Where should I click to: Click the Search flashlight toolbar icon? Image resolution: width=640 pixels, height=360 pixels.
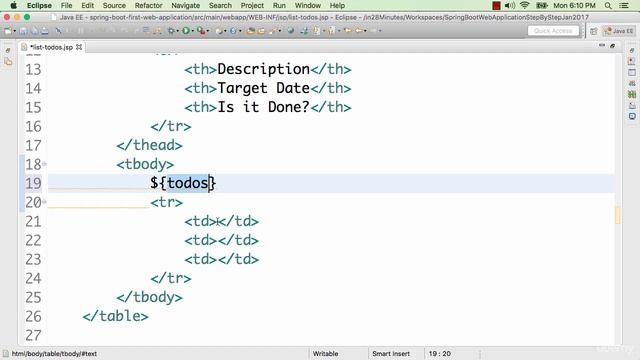click(272, 31)
